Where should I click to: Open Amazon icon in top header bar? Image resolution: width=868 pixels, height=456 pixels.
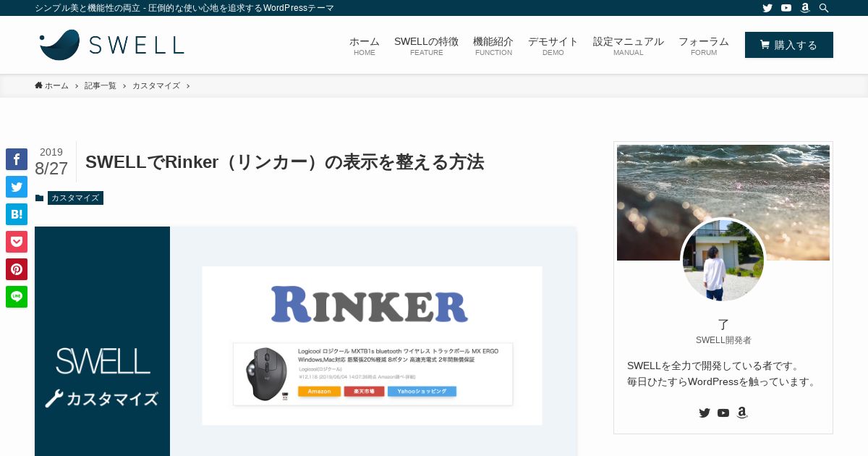click(x=805, y=8)
